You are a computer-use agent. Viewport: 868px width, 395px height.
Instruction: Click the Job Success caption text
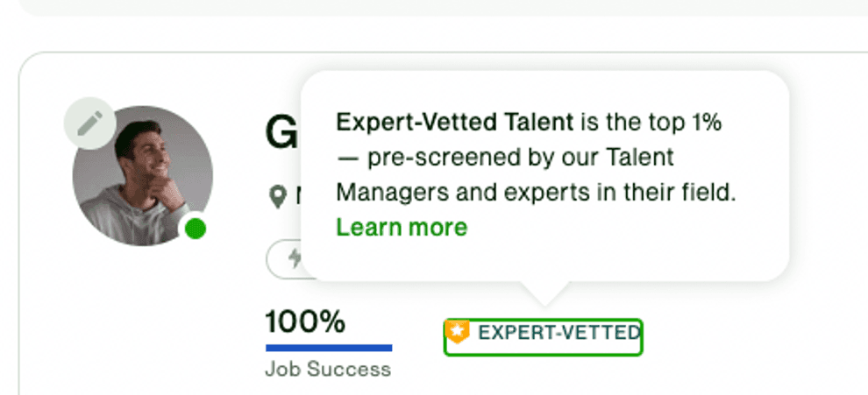pyautogui.click(x=328, y=370)
